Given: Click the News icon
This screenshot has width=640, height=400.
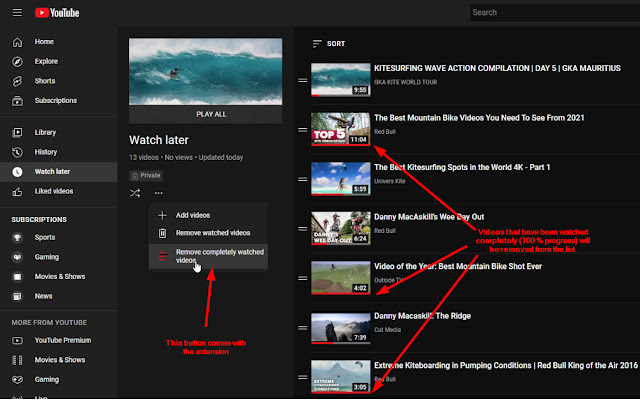Looking at the screenshot, I should (17, 296).
